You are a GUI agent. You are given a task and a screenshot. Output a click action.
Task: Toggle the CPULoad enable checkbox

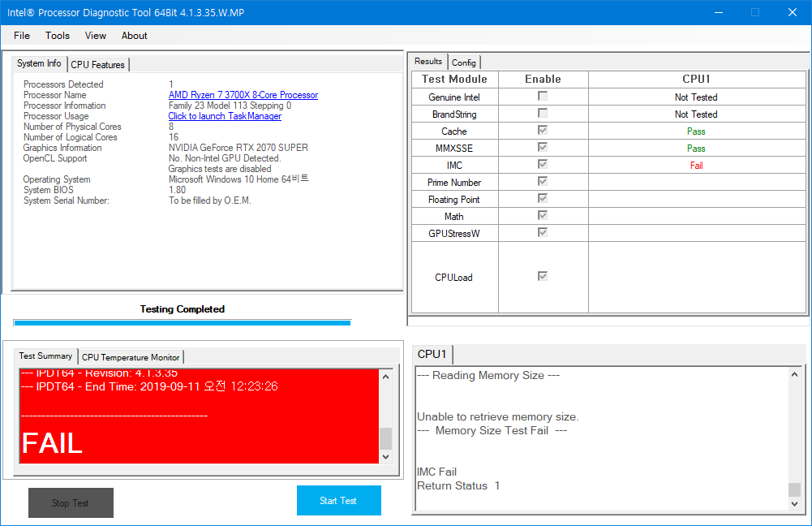click(x=543, y=277)
